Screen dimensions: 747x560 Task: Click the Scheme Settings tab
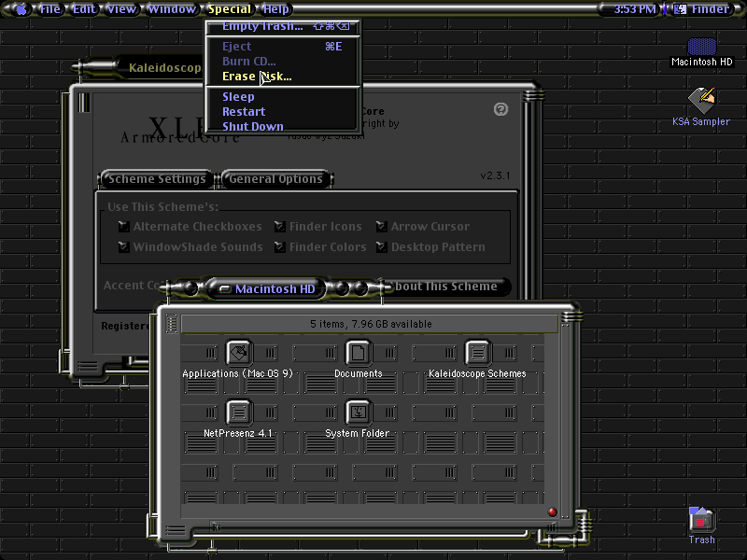click(157, 179)
